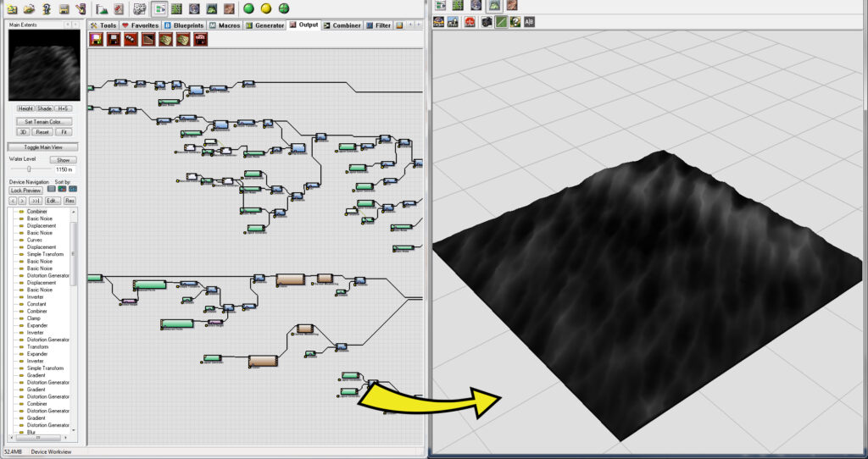Click the green Build World button

click(248, 8)
